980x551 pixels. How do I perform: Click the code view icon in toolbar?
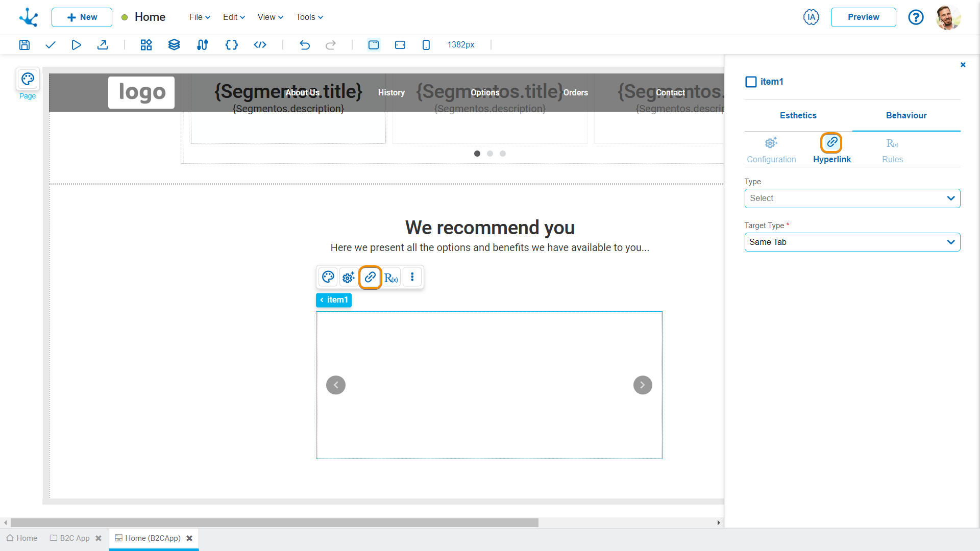pyautogui.click(x=259, y=44)
